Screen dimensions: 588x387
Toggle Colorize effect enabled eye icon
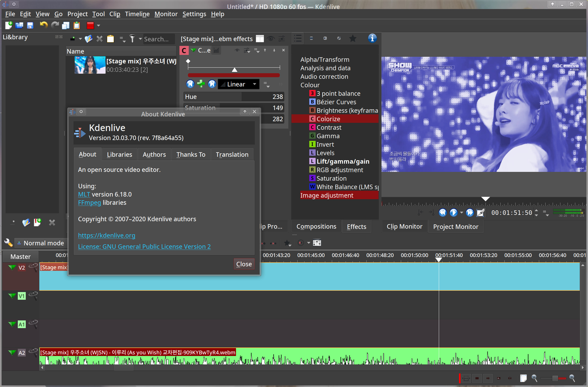click(x=237, y=50)
